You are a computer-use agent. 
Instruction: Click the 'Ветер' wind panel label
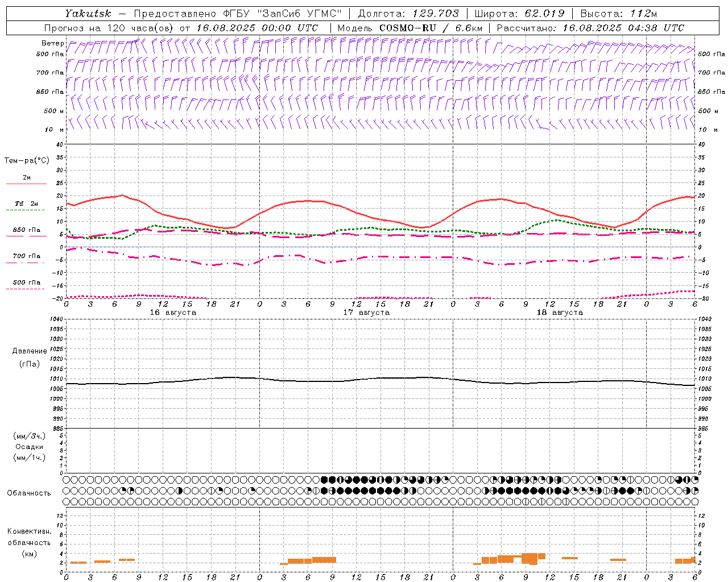(x=53, y=43)
